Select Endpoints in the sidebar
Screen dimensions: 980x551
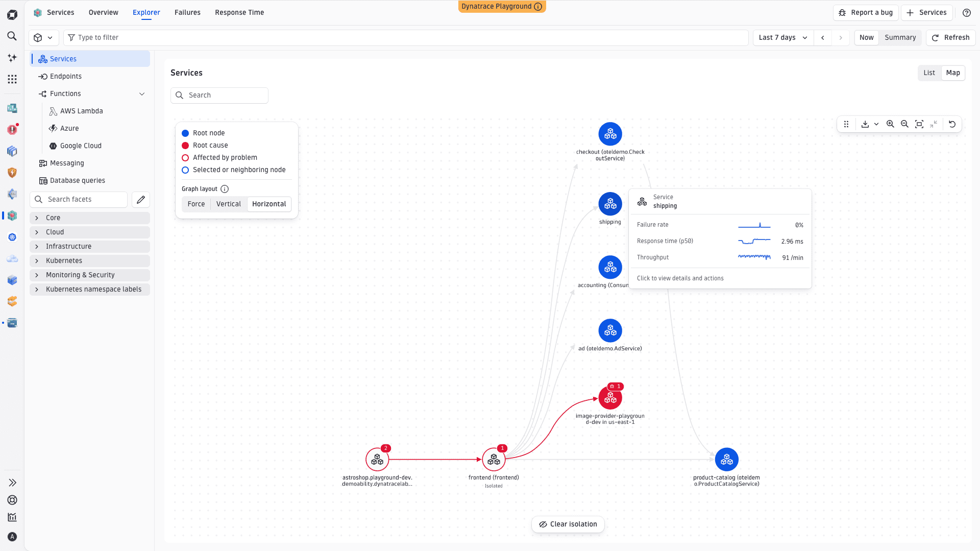coord(90,77)
